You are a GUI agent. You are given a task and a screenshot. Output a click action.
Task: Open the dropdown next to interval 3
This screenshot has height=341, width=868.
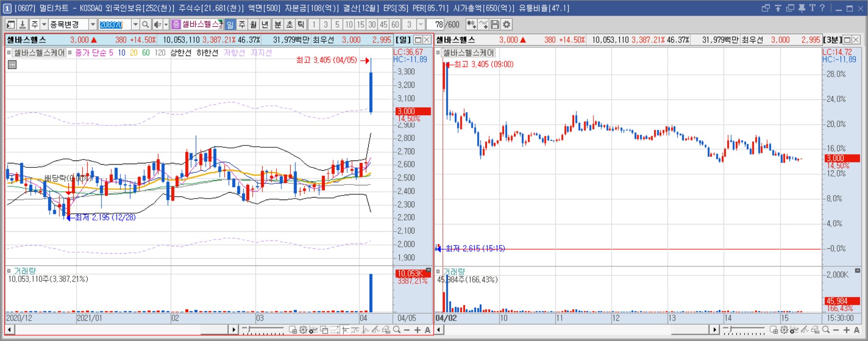coord(421,24)
